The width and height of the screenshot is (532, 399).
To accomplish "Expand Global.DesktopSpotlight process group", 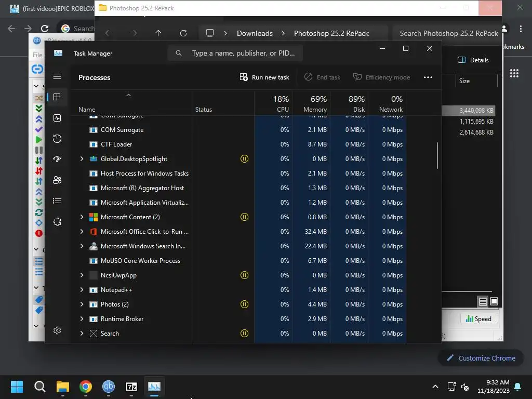I will pyautogui.click(x=82, y=159).
